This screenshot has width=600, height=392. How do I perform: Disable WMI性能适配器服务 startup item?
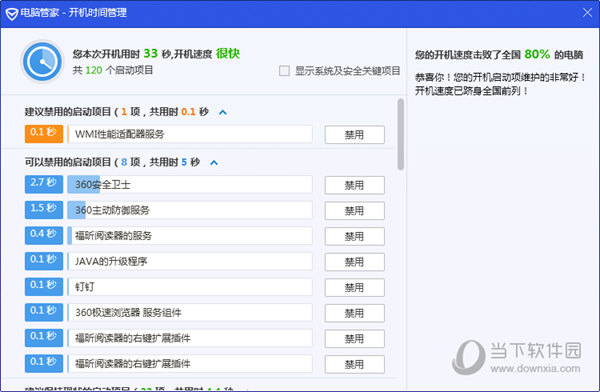pos(355,135)
